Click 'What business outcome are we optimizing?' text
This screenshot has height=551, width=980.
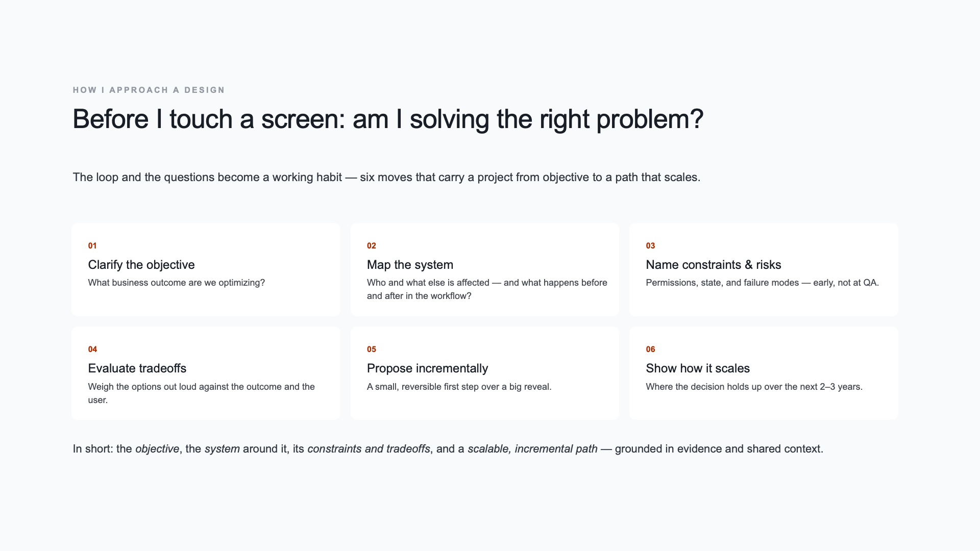[x=176, y=283]
